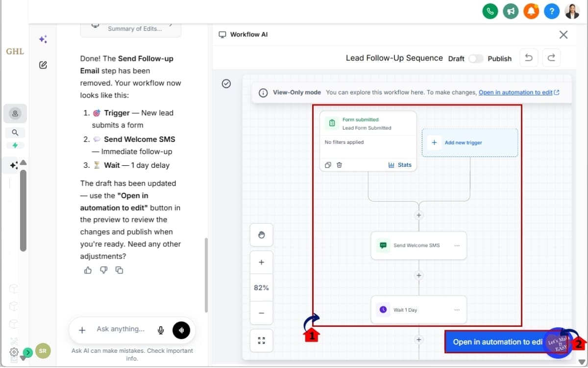Click the 82% zoom level indicator
The height and width of the screenshot is (368, 588).
click(261, 288)
